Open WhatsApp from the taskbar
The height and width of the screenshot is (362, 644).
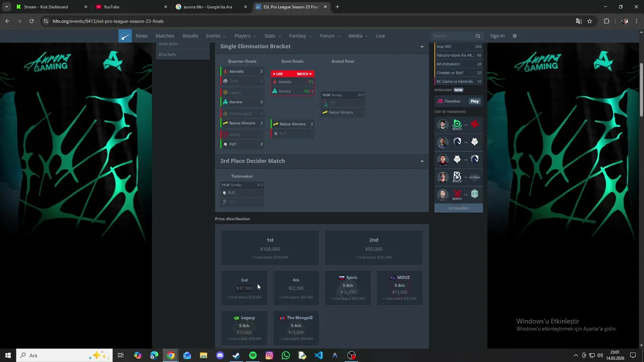pos(286,355)
